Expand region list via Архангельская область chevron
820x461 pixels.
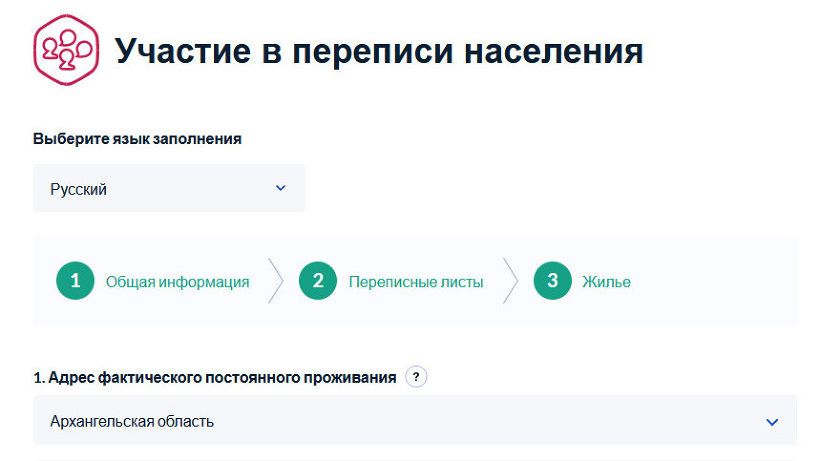coord(772,422)
